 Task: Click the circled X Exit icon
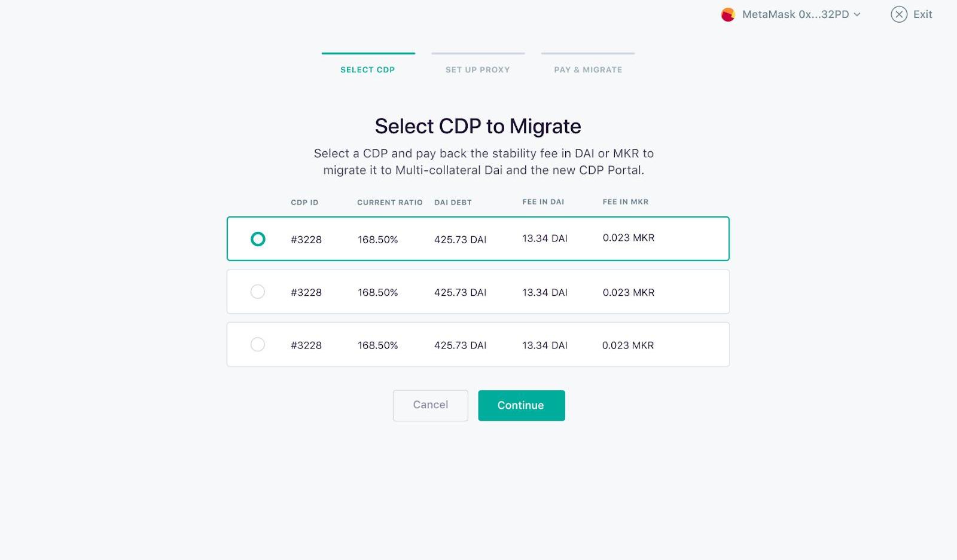coord(899,14)
